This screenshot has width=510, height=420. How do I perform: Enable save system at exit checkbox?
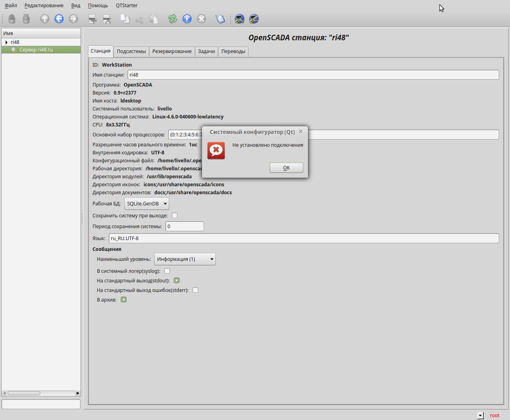[175, 215]
